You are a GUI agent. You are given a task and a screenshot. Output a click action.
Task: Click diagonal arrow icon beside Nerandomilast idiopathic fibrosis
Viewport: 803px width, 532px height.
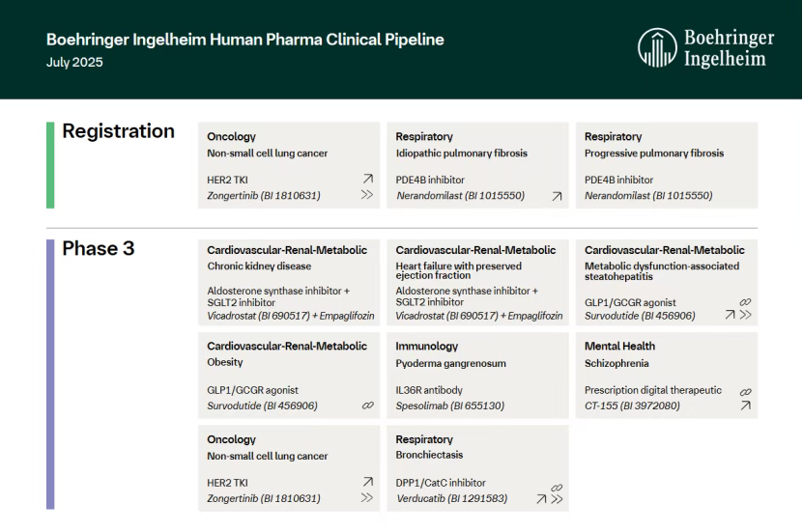[557, 196]
